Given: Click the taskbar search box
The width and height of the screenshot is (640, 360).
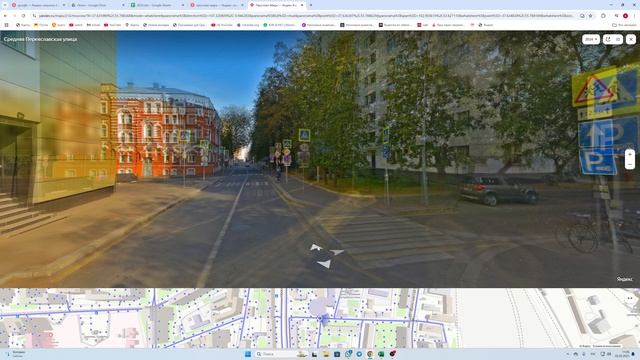Looking at the screenshot, I should click(282, 354).
